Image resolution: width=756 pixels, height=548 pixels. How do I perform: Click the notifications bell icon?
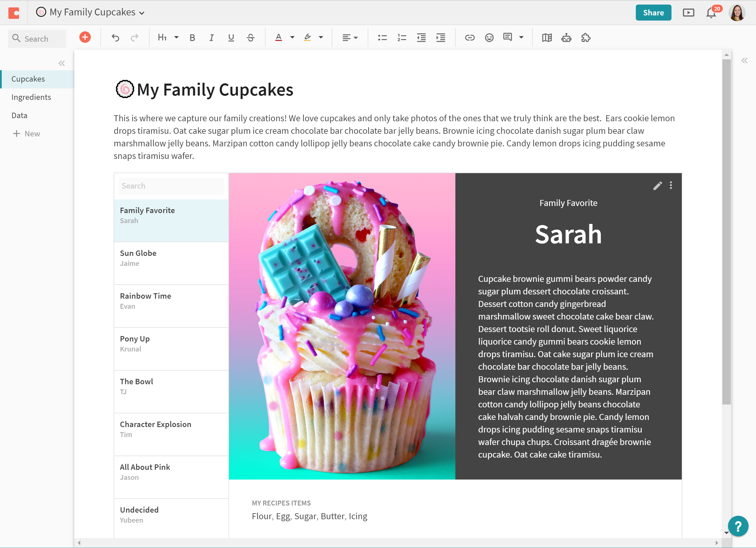[x=711, y=13]
